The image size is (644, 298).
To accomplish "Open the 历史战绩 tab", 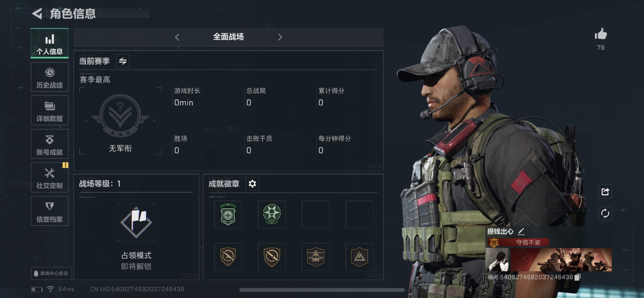I will coord(50,77).
